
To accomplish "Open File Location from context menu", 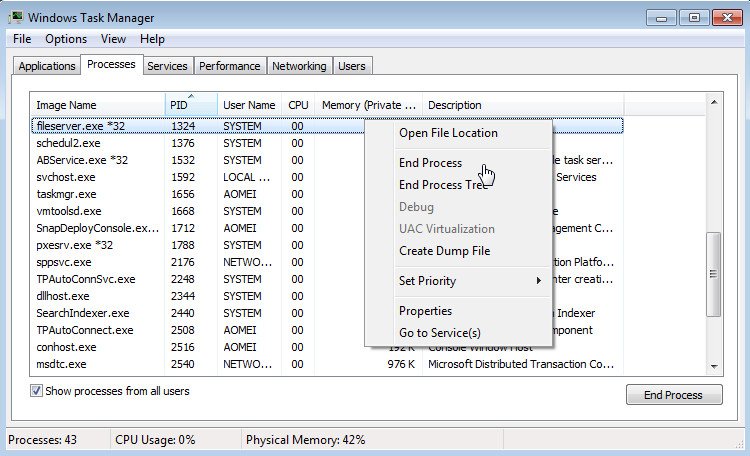I will pyautogui.click(x=447, y=133).
